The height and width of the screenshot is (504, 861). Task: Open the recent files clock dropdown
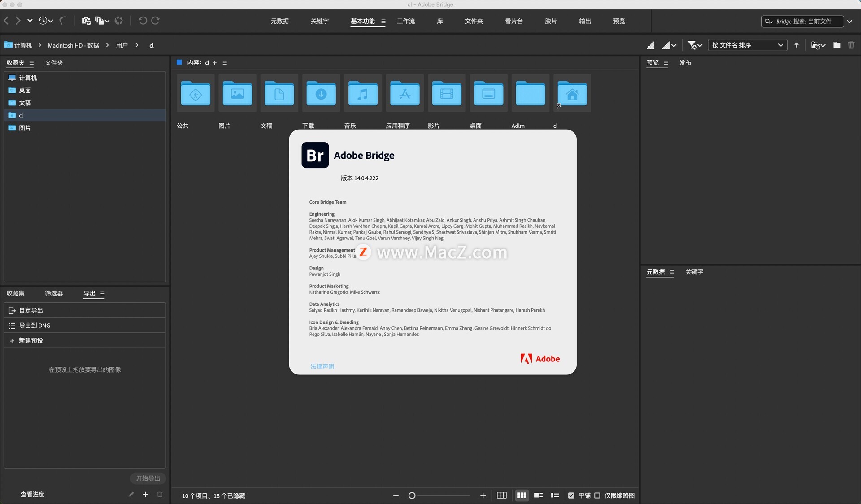pos(46,21)
